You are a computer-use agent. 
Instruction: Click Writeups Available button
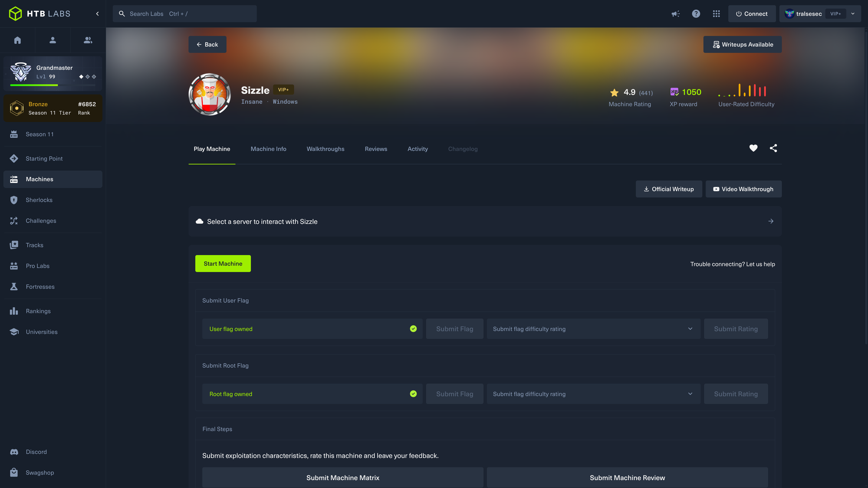(x=742, y=45)
